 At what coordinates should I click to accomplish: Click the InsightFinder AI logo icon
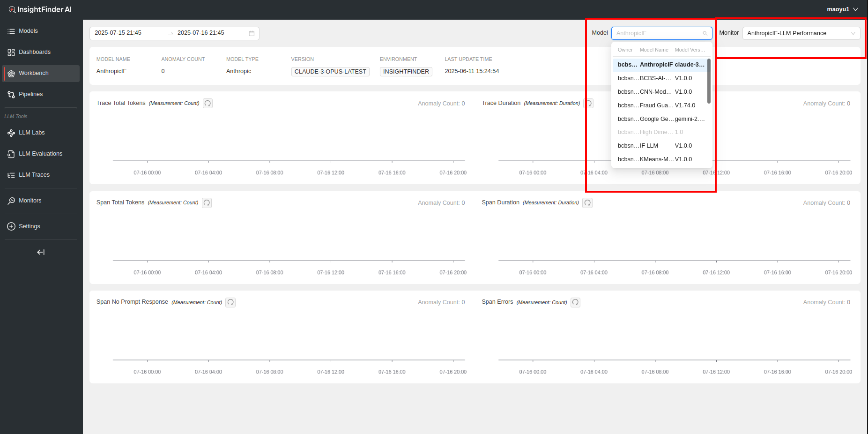(x=12, y=9)
